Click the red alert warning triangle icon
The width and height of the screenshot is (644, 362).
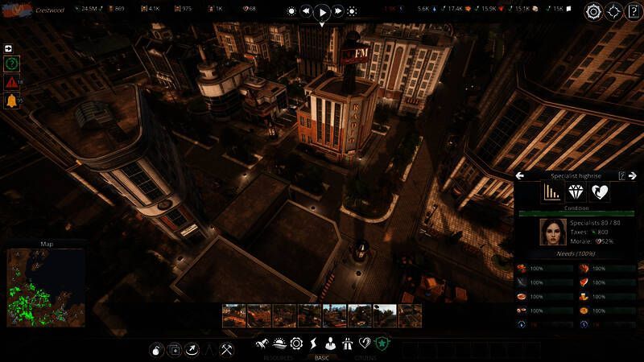point(12,81)
